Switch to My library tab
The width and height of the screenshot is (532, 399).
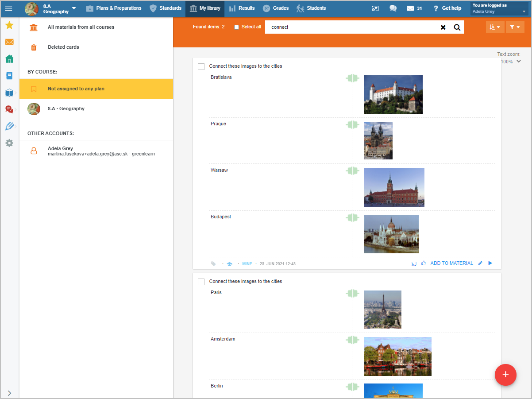(x=205, y=8)
